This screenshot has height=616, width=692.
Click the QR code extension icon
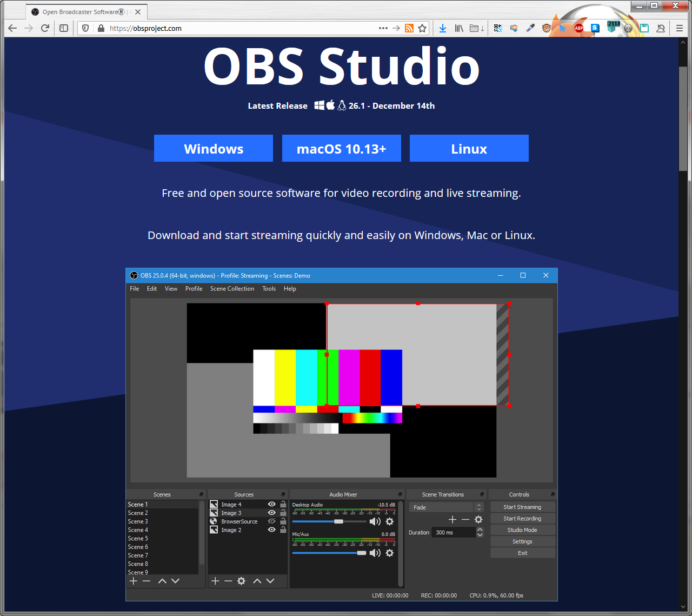tap(498, 28)
